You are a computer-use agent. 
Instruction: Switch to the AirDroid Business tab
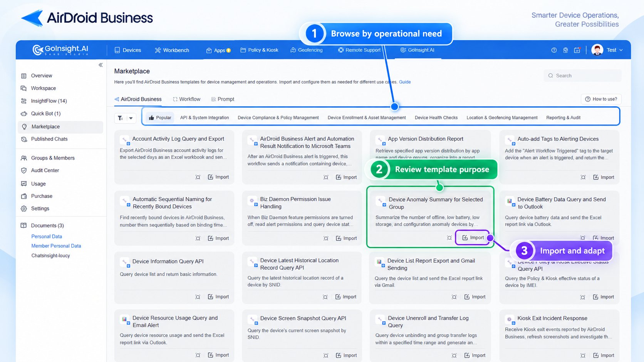point(138,99)
